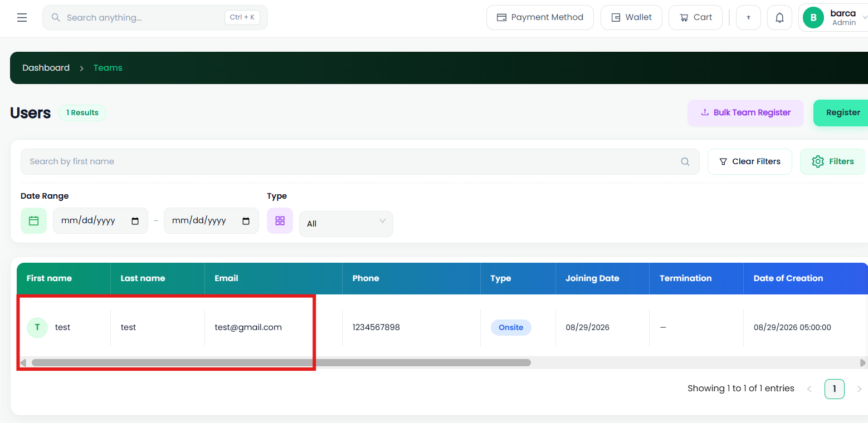Open the Wallet
The image size is (868, 423).
click(x=631, y=18)
